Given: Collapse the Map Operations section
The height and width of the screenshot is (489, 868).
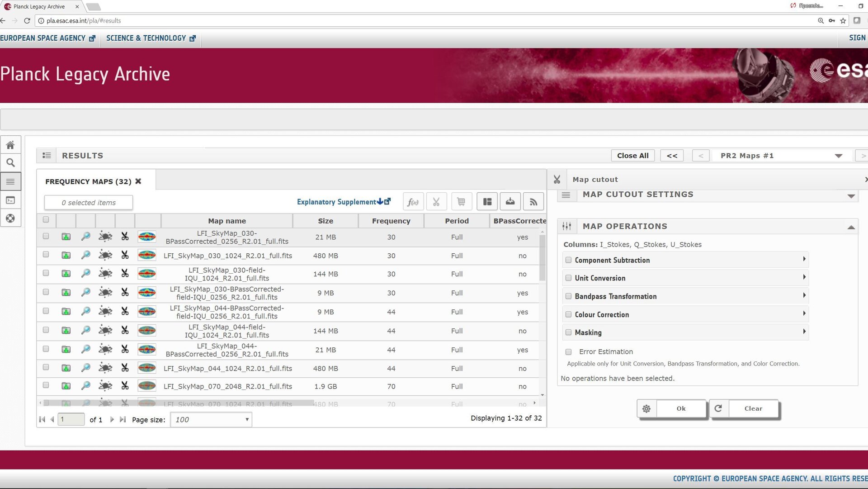Looking at the screenshot, I should (x=851, y=227).
